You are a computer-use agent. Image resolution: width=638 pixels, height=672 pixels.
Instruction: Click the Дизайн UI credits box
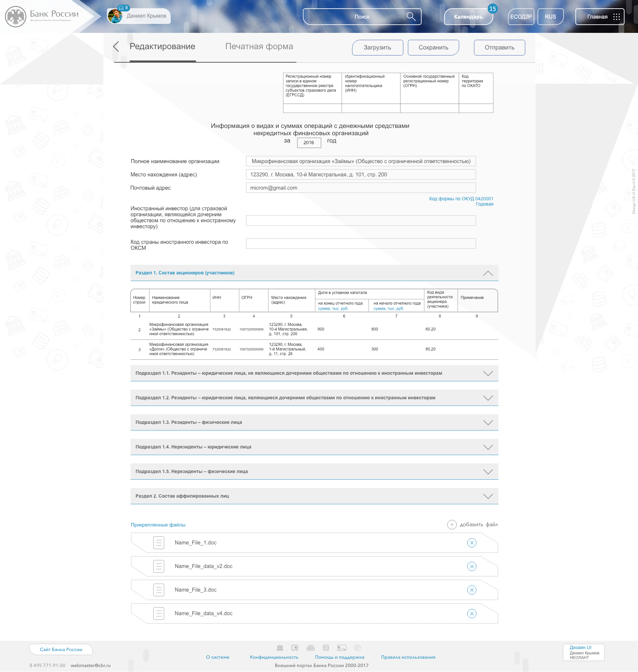584,653
